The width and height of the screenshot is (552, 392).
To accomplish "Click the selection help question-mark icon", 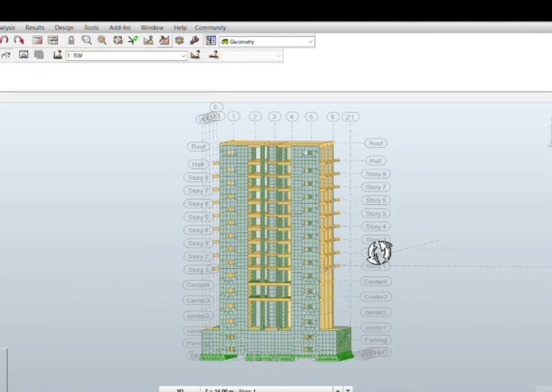I will [6, 55].
